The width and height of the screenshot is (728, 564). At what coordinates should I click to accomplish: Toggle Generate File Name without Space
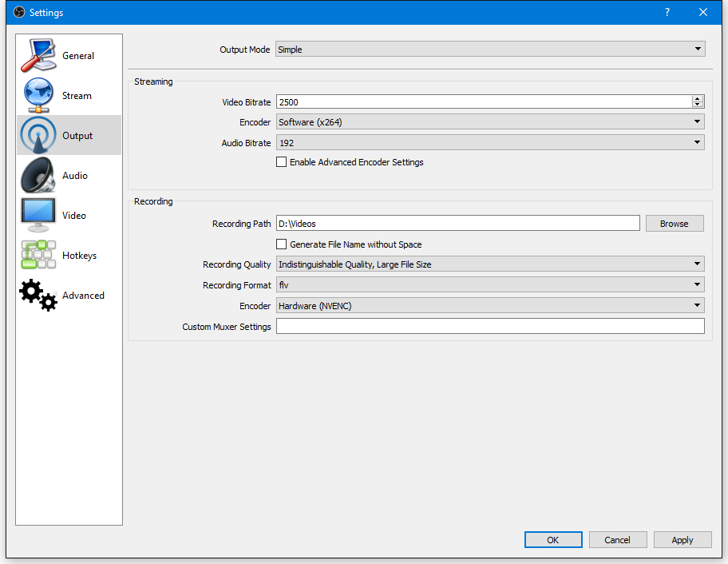point(281,244)
